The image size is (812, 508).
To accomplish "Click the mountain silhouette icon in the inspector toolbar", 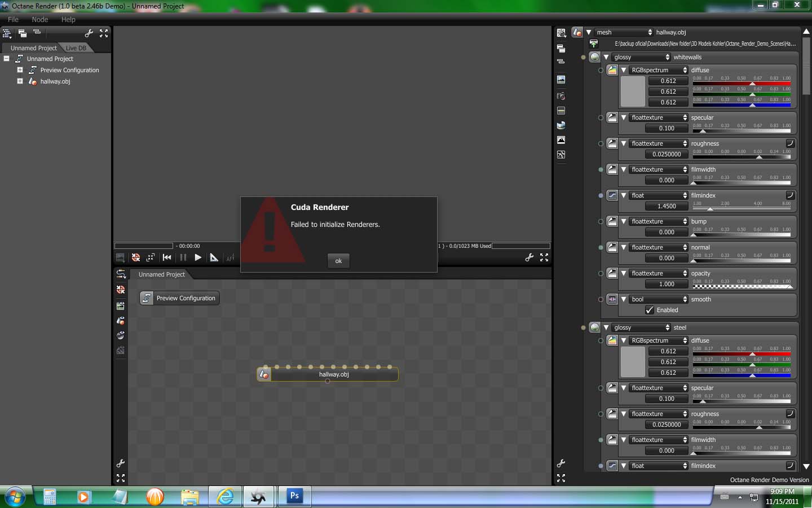I will coord(561,139).
